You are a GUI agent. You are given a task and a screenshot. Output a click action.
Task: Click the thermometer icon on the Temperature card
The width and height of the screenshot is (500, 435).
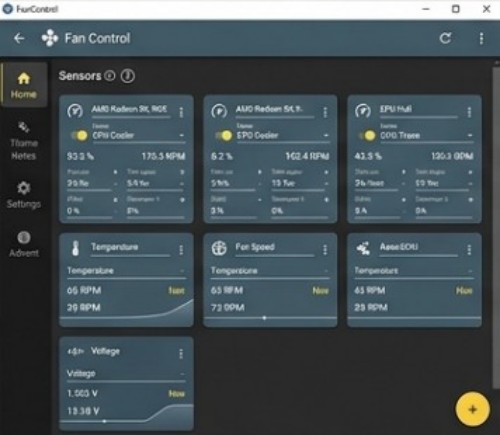point(76,248)
